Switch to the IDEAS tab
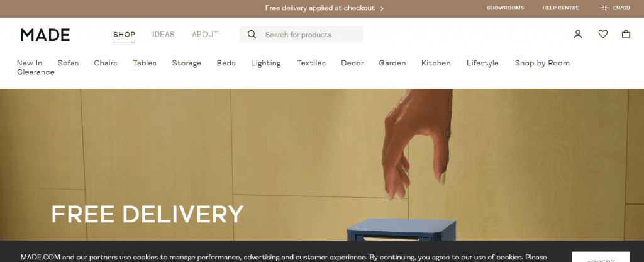 (163, 34)
